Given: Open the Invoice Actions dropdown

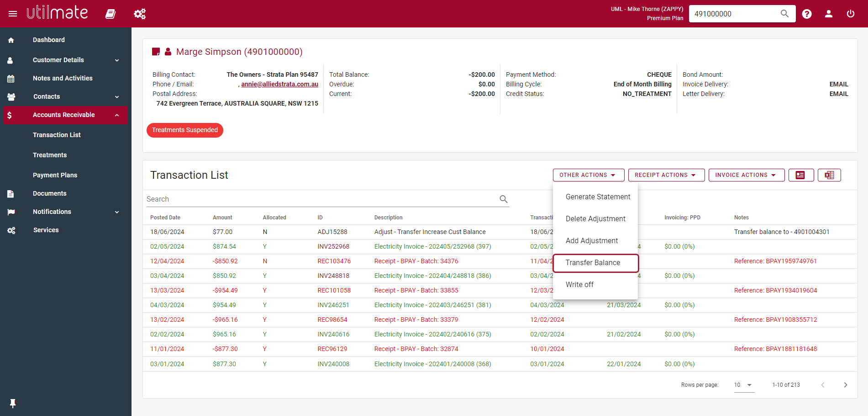Looking at the screenshot, I should [x=747, y=175].
